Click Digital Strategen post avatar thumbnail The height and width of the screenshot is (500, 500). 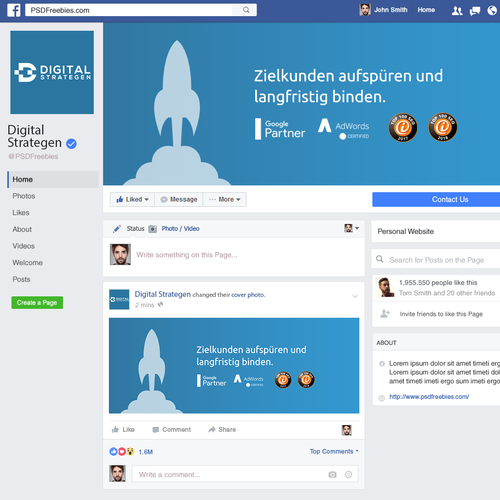[x=119, y=299]
